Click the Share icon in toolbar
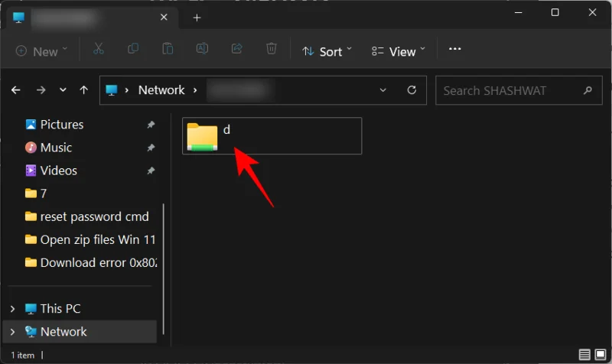Image resolution: width=612 pixels, height=364 pixels. click(236, 49)
